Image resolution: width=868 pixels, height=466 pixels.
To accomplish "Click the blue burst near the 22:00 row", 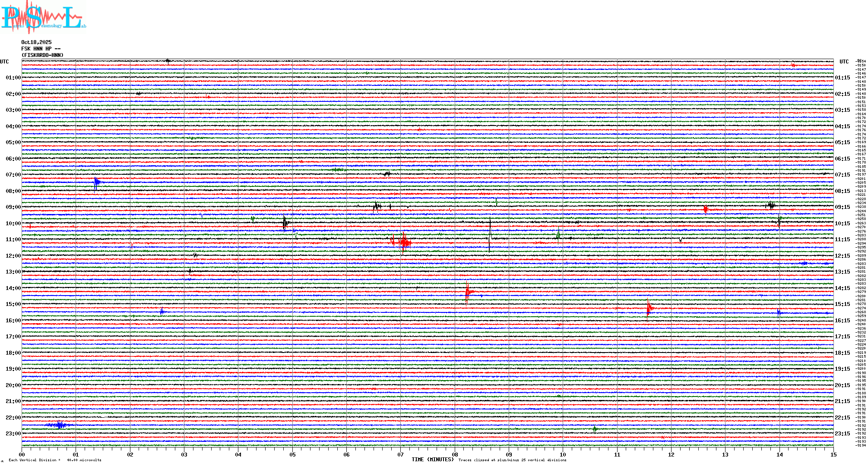I will [59, 425].
